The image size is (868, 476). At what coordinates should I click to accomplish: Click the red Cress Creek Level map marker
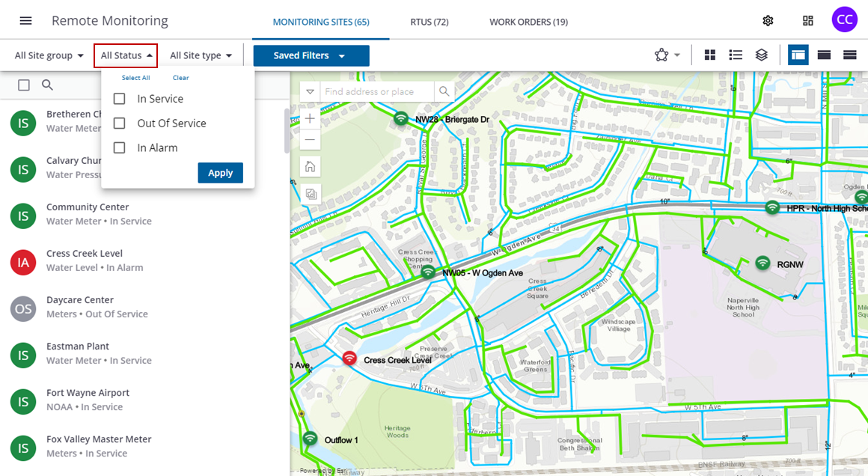349,358
